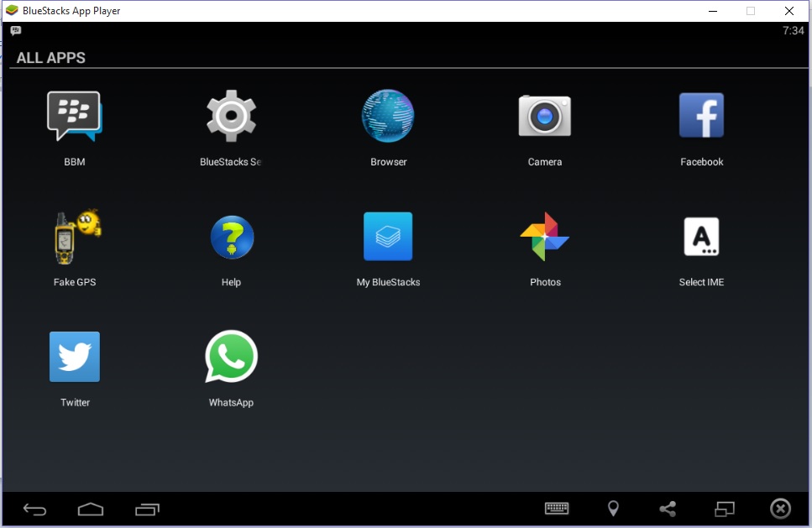Open the Photos pinwheel app
The height and width of the screenshot is (528, 812).
coord(545,237)
